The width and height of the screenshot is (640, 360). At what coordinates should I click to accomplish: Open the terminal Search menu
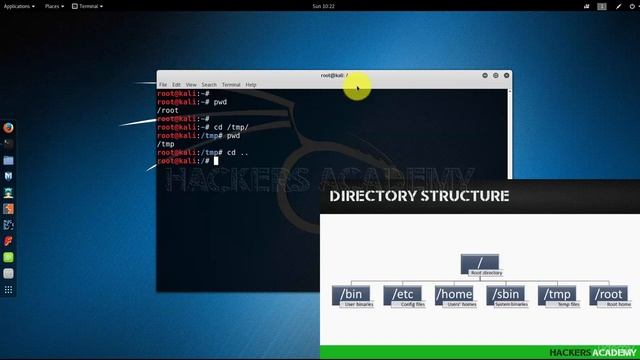coord(209,84)
